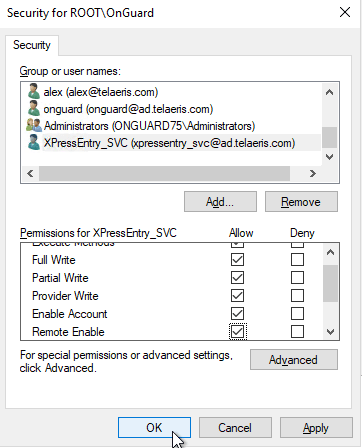Image resolution: width=362 pixels, height=448 pixels.
Task: Toggle Allow checkbox for Enable Account
Action: 237,314
